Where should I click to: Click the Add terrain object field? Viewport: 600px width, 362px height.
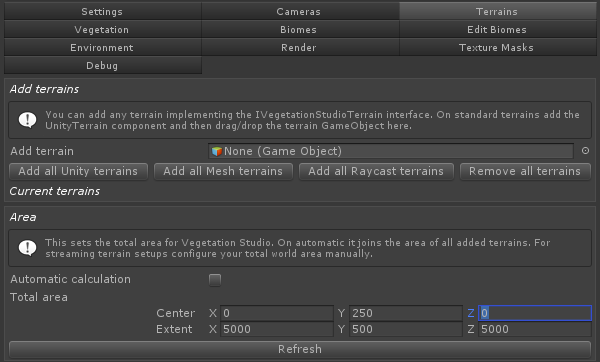tap(391, 151)
